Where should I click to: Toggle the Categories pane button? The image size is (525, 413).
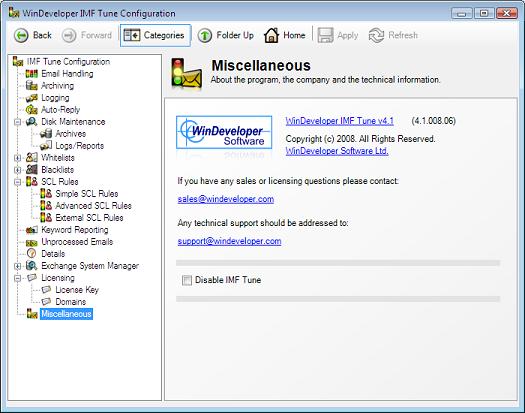155,35
